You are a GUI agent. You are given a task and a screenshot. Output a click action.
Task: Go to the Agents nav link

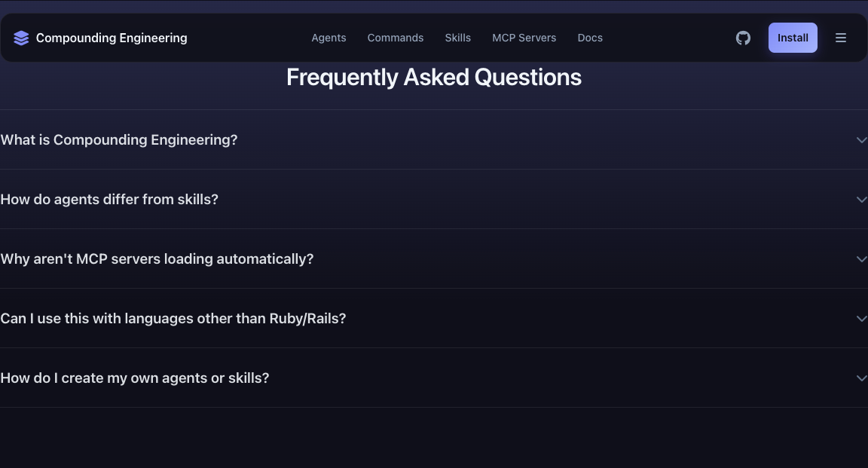point(329,38)
